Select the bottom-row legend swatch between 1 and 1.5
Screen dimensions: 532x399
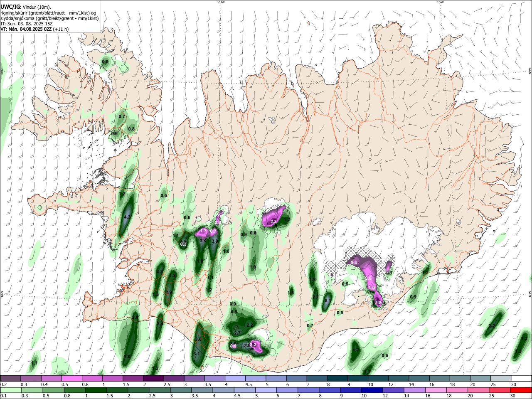click(96, 390)
